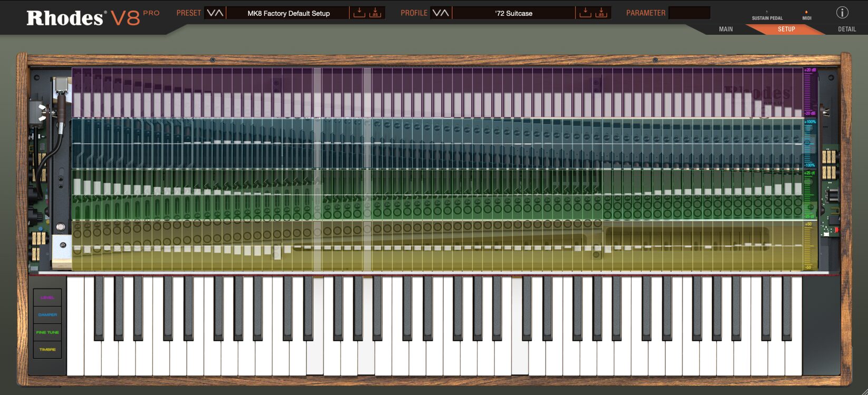
Task: Toggle the LEVEL lane button
Action: (47, 298)
